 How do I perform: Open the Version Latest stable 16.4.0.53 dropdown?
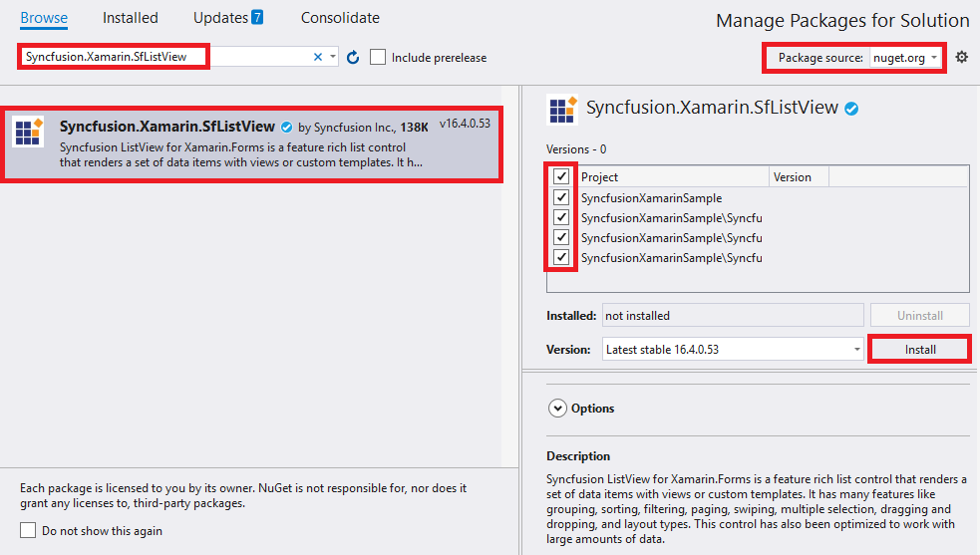pyautogui.click(x=733, y=350)
